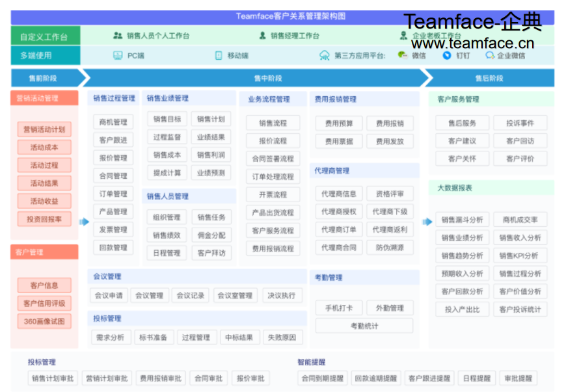Select the 代理商授权 box
Viewport: 566px width, 392px height.
click(339, 212)
